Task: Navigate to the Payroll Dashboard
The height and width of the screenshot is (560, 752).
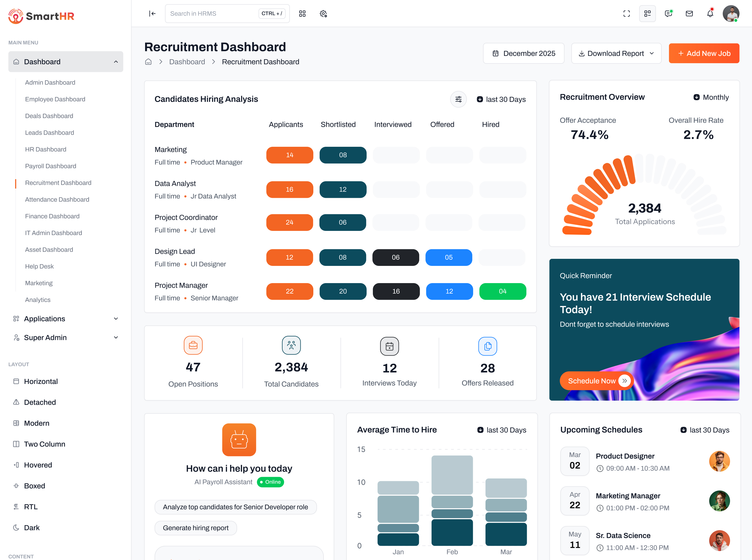Action: click(51, 166)
